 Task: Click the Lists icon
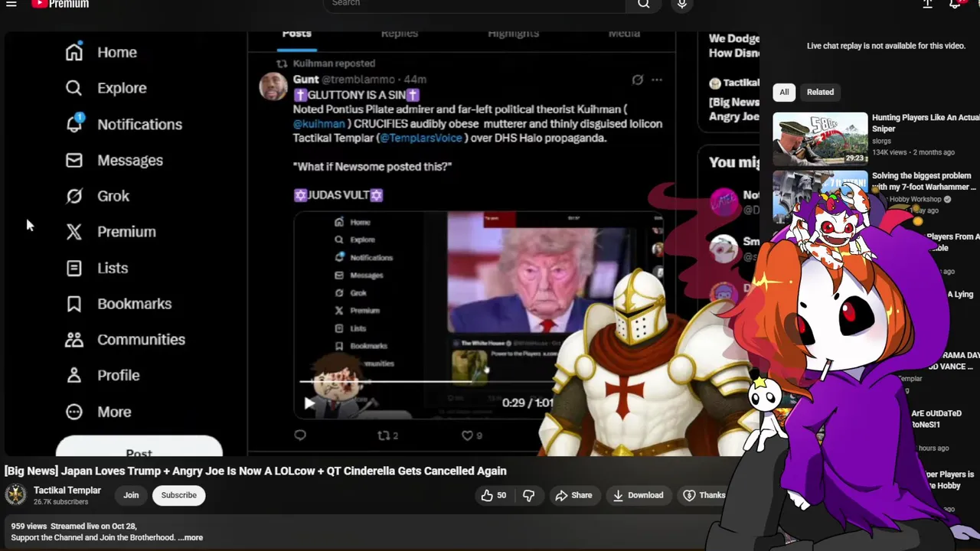pos(74,268)
